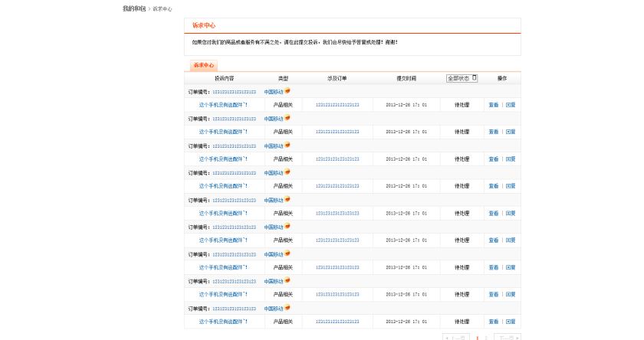The image size is (644, 340).
Task: Click 待处理 status in third complaint row
Action: [462, 159]
